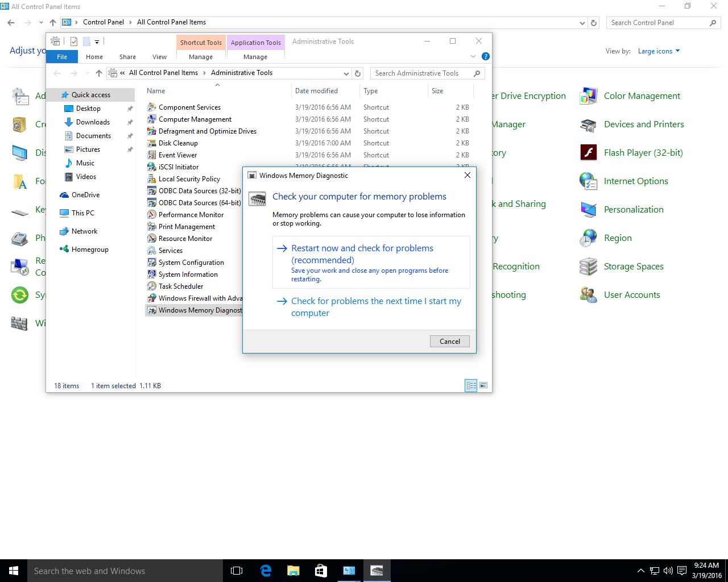Select This PC in navigation pane
This screenshot has width=728, height=582.
point(83,213)
